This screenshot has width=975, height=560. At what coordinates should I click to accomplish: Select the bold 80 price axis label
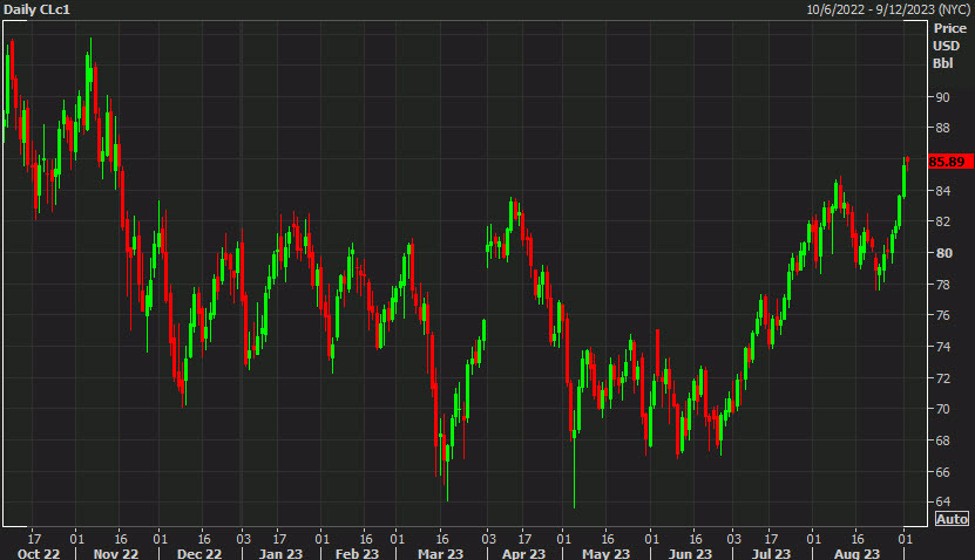point(941,253)
